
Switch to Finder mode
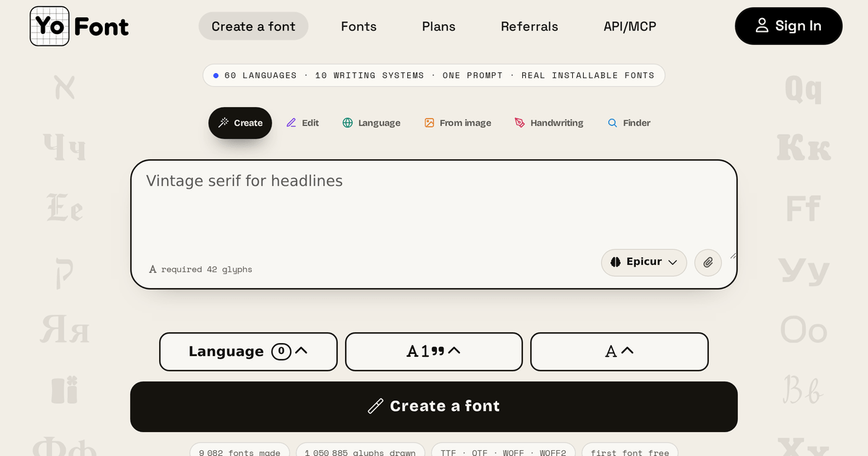pyautogui.click(x=629, y=123)
